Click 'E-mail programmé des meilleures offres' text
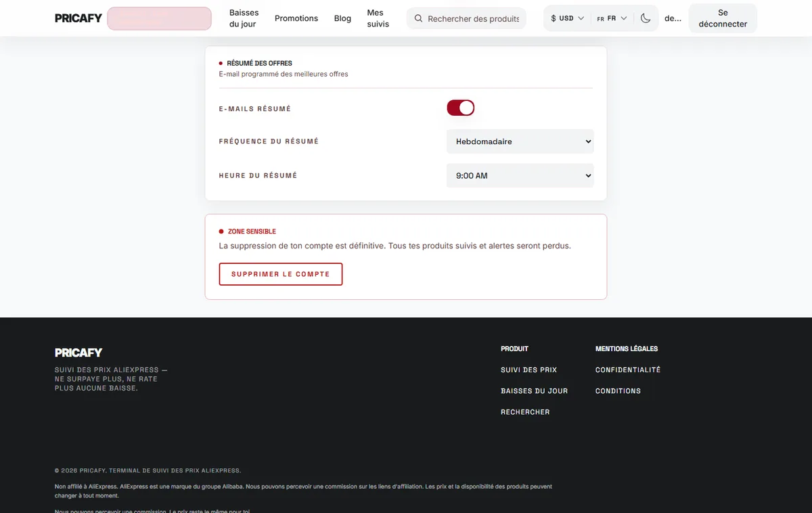This screenshot has height=513, width=812. coord(284,74)
